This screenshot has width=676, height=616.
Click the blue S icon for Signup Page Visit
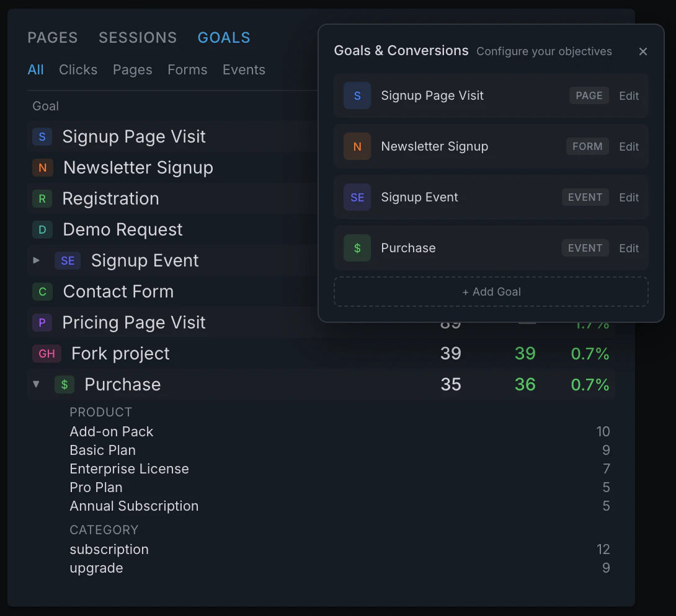pyautogui.click(x=42, y=136)
